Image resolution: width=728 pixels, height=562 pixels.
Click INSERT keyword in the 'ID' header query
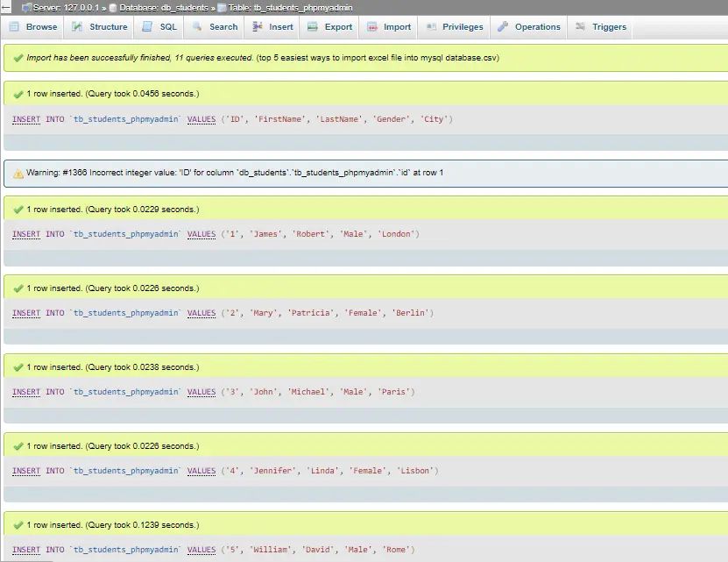tap(26, 119)
